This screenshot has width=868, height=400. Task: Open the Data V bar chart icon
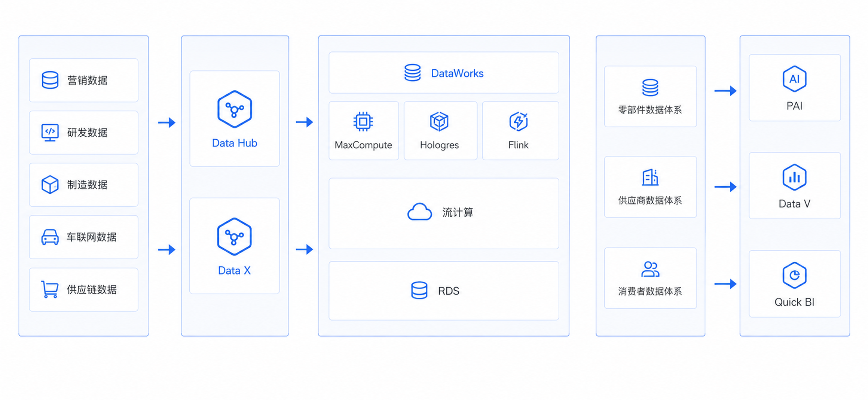coord(794,177)
